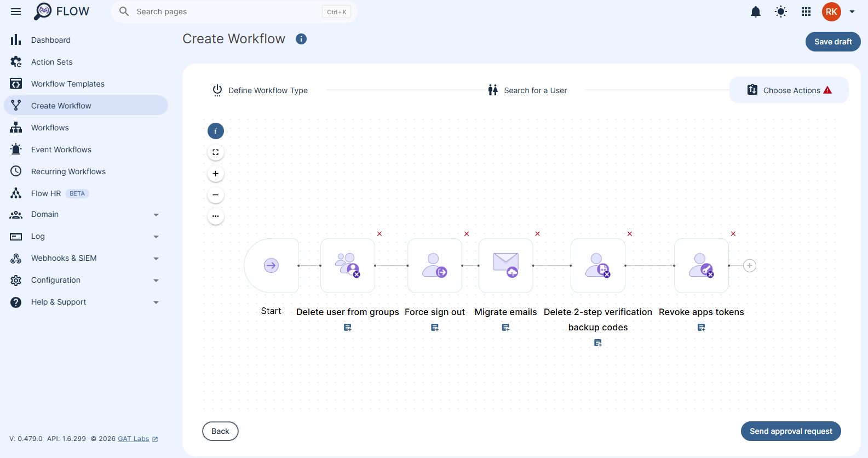Screen dimensions: 868x458
Task: Click the Webhooks & SIEM icon
Action: (16, 259)
